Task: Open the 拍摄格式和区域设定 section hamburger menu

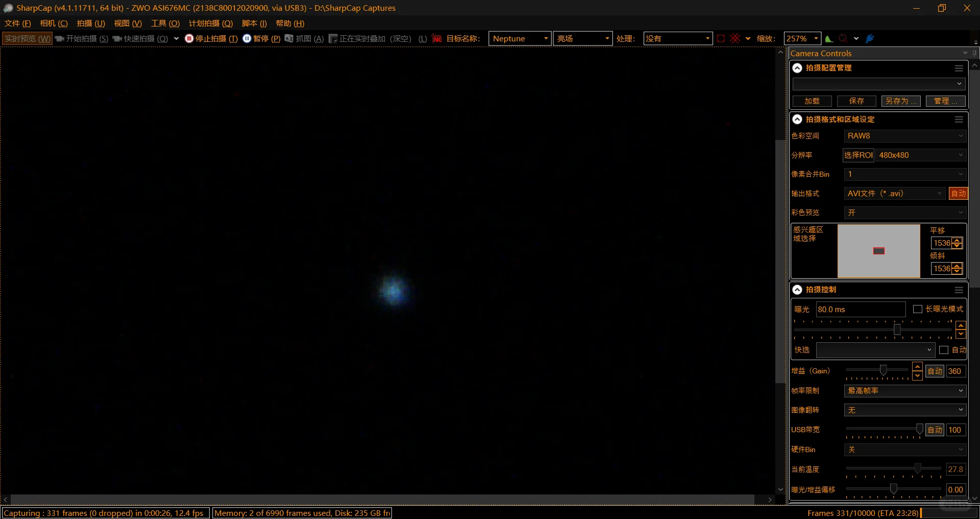Action: coord(959,120)
